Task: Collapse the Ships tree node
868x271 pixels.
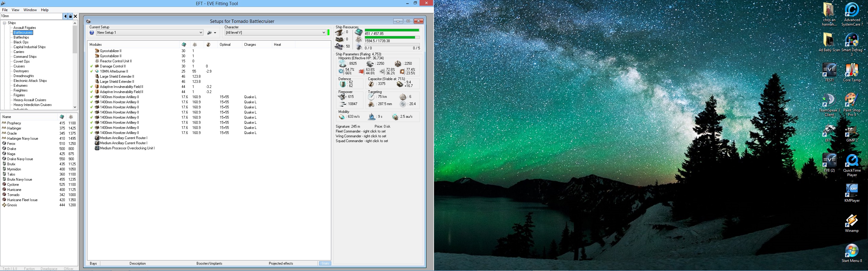Action: (5, 23)
